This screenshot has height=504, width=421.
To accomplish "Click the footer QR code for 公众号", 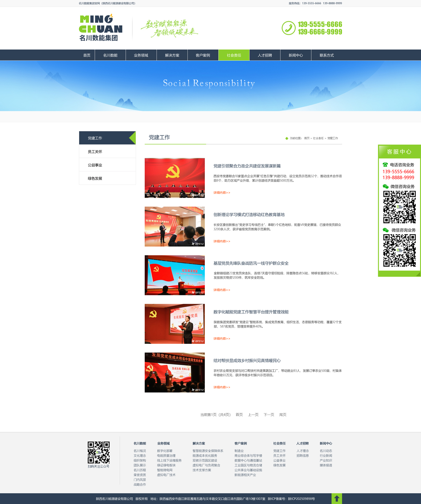I will 98,452.
